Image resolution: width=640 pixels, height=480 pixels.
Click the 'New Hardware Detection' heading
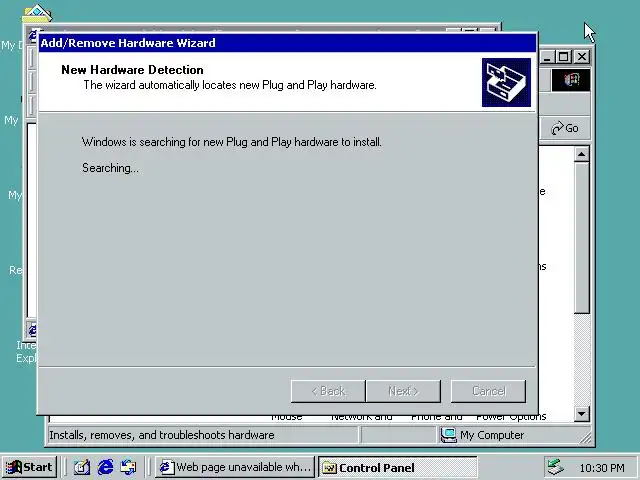132,70
